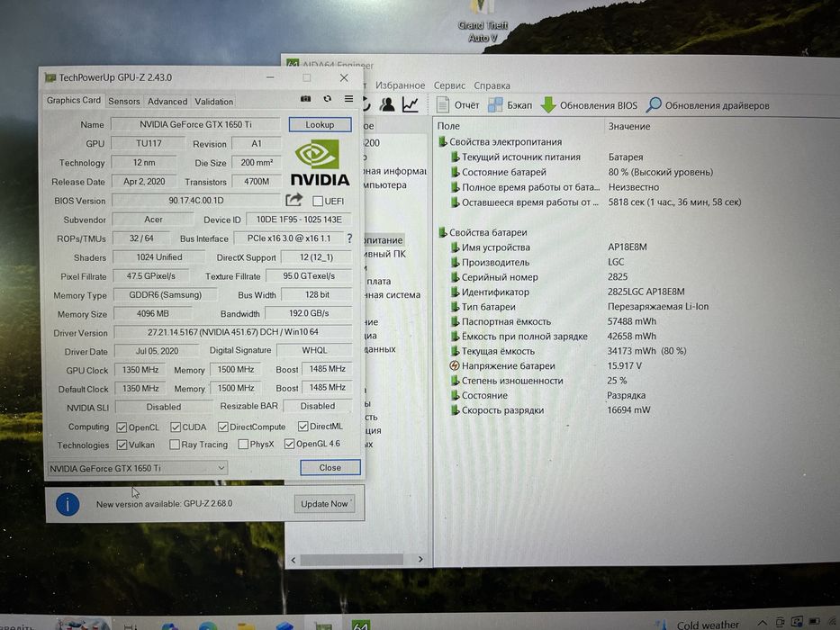This screenshot has height=630, width=840.
Task: Open the Сервис menu in AIDA64
Action: click(x=449, y=85)
